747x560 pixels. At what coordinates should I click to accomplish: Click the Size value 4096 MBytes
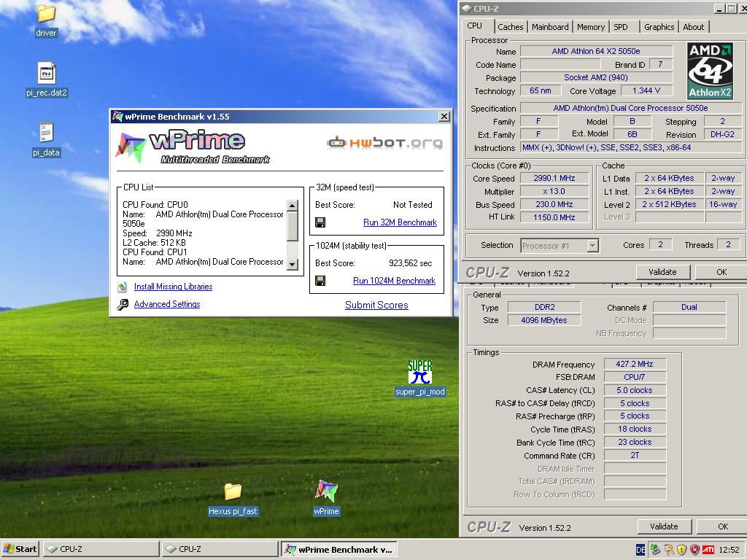(544, 321)
